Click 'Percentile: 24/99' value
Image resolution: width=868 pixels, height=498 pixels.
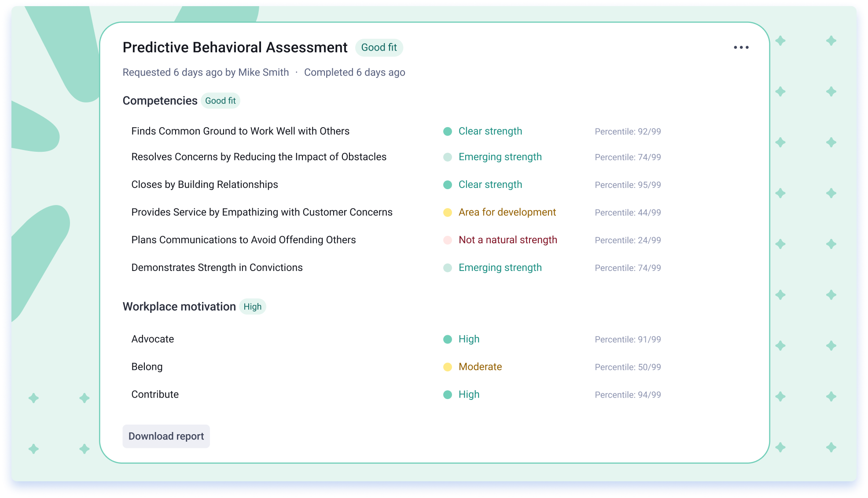(x=628, y=240)
